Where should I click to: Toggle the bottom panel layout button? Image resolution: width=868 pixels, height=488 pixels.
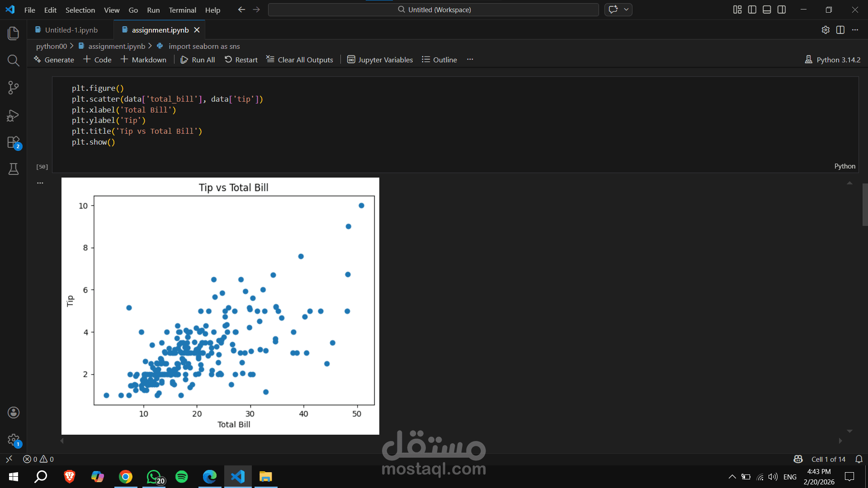(767, 9)
